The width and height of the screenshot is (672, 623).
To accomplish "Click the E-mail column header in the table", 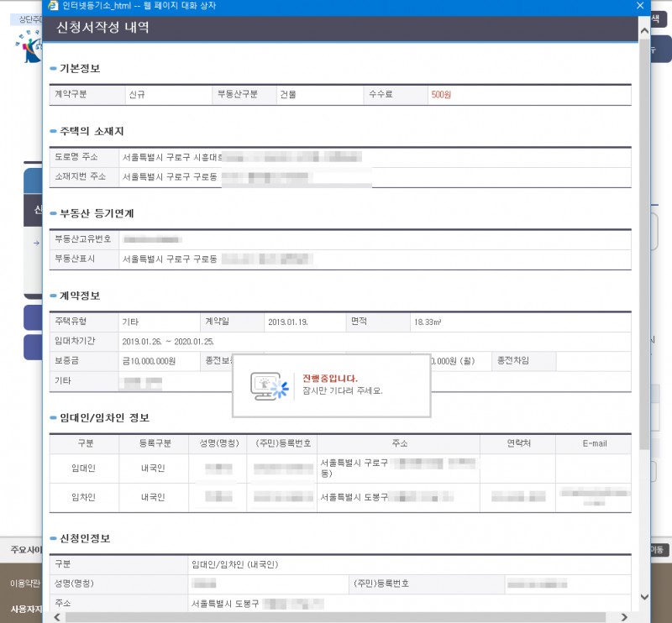I will pos(593,443).
